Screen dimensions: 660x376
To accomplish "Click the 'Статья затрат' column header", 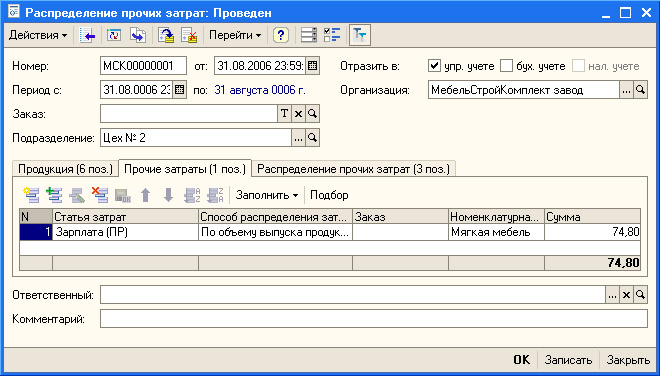I will (x=125, y=217).
